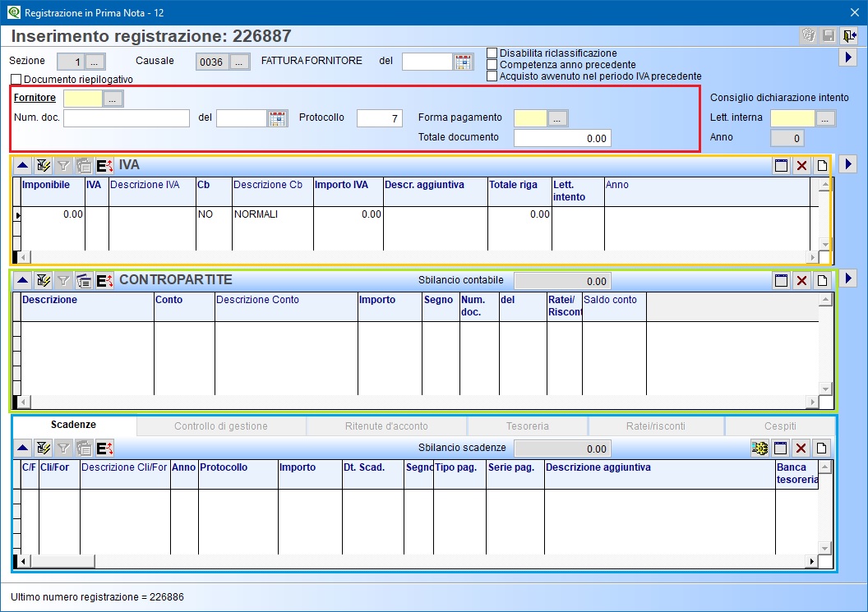
Task: Delete the Scadenze row with the red X
Action: tap(801, 448)
